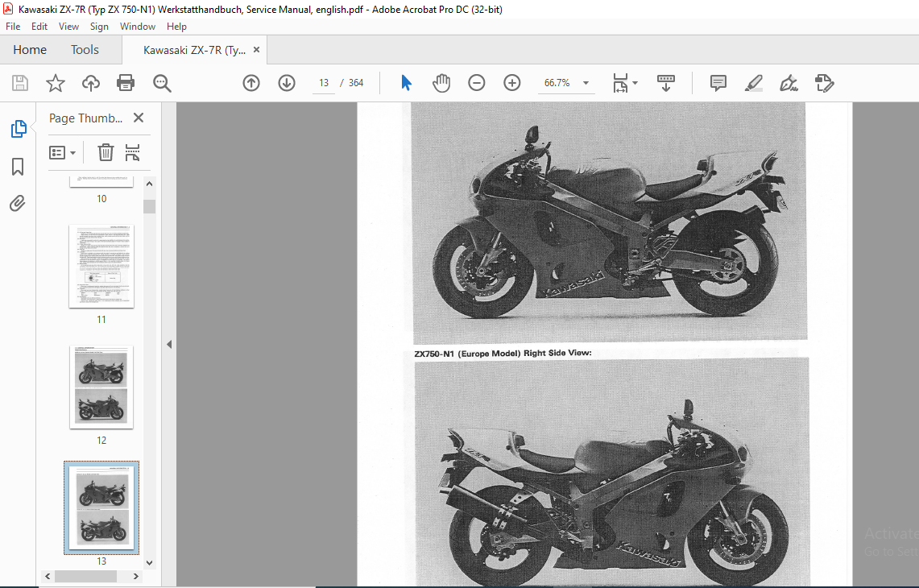Open Bookmarks sidebar panel
This screenshot has height=588, width=919.
[18, 167]
